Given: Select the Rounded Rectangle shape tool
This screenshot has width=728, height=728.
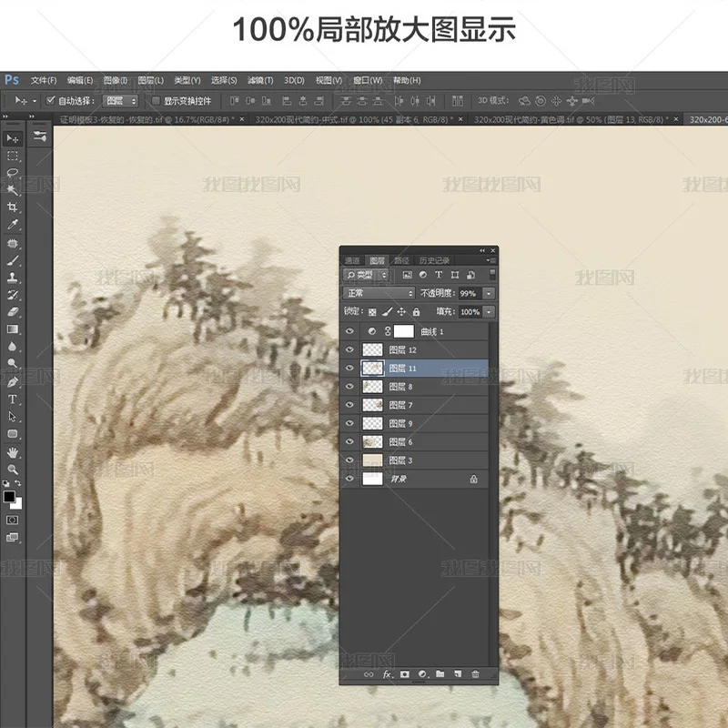Looking at the screenshot, I should tap(13, 434).
